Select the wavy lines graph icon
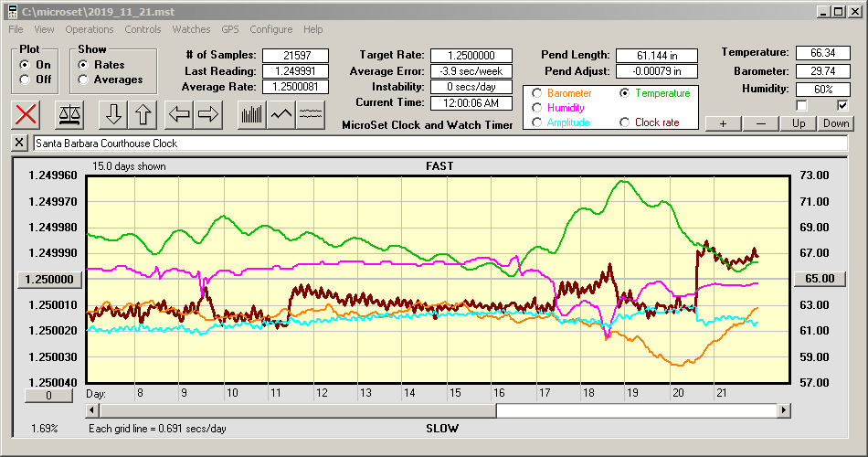The height and width of the screenshot is (457, 868). (x=312, y=114)
